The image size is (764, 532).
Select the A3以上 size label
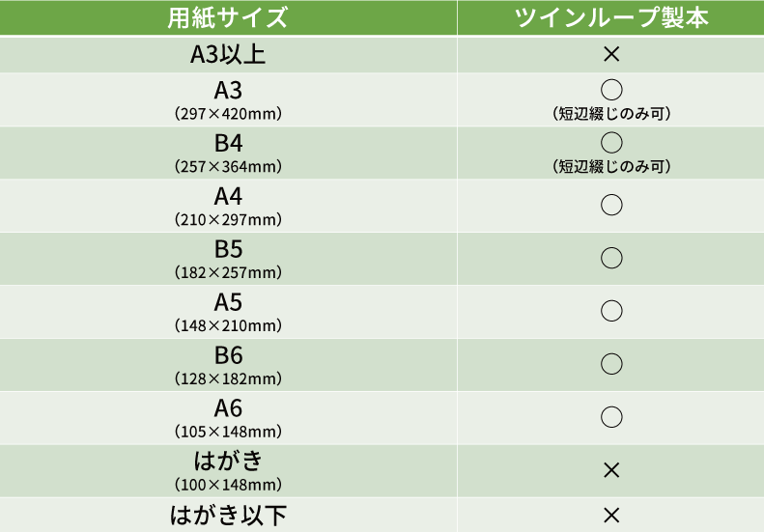(x=228, y=55)
